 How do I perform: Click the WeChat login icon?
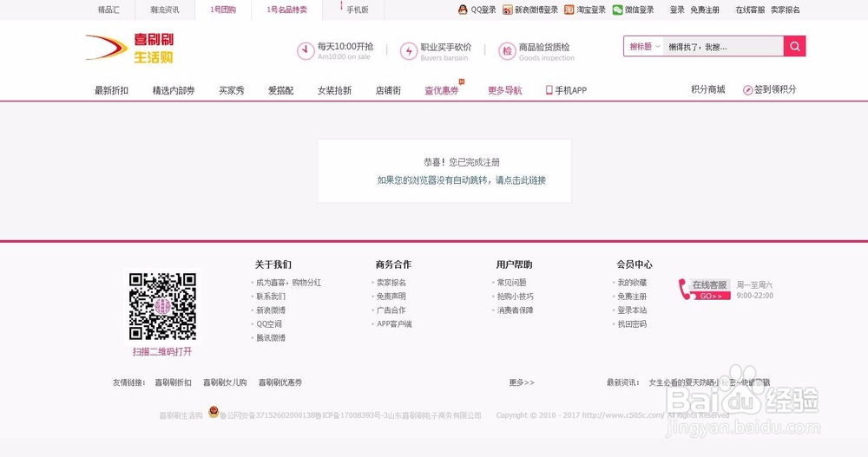(617, 10)
